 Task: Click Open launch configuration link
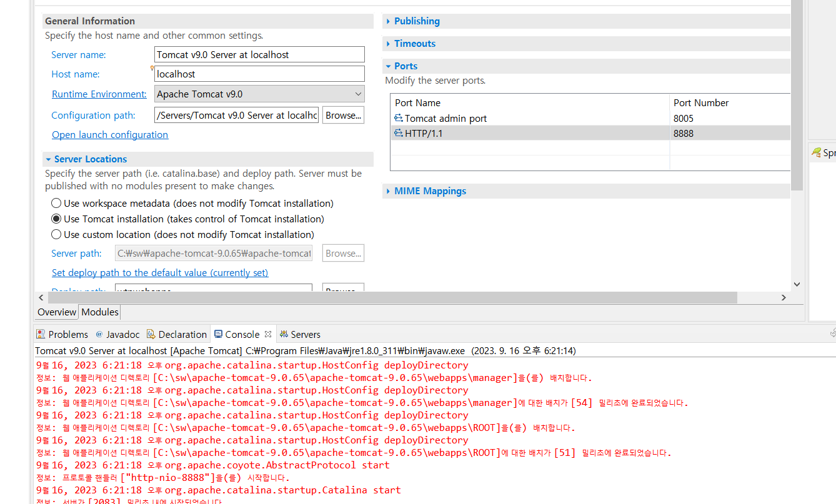(x=110, y=135)
